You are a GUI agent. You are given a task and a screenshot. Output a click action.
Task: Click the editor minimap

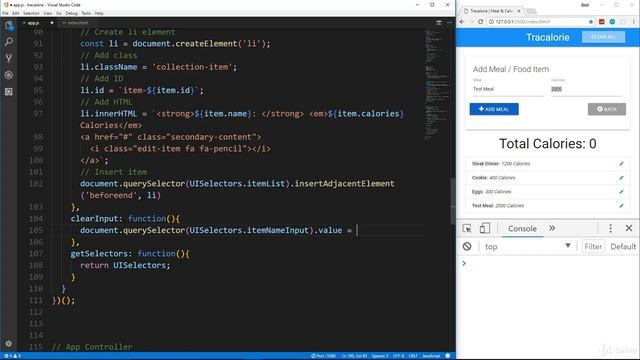(436, 86)
